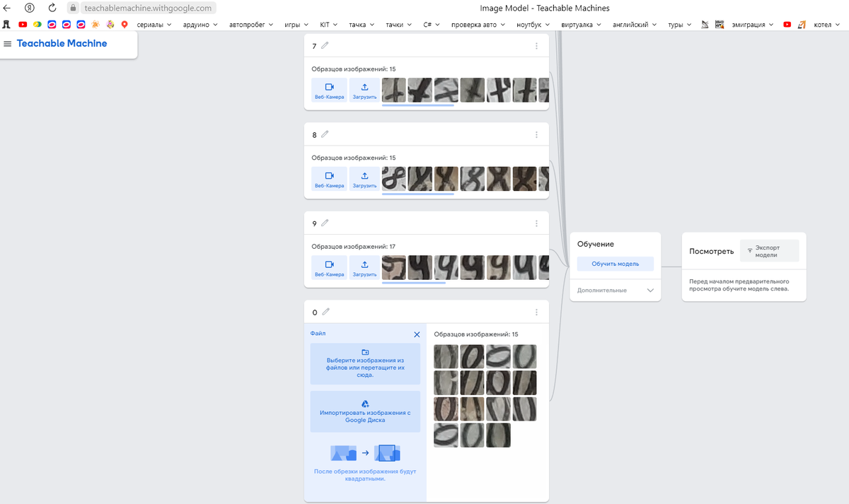Click the class name label '0'

pyautogui.click(x=315, y=312)
